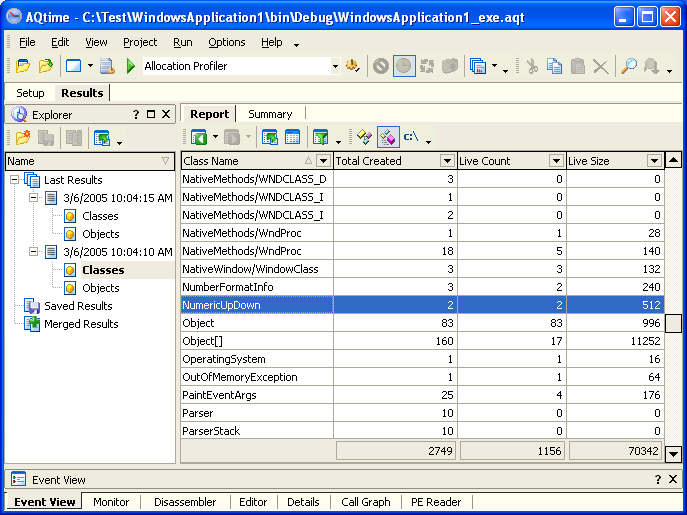Image resolution: width=687 pixels, height=515 pixels.
Task: Click the Find magnifier icon
Action: pos(629,66)
